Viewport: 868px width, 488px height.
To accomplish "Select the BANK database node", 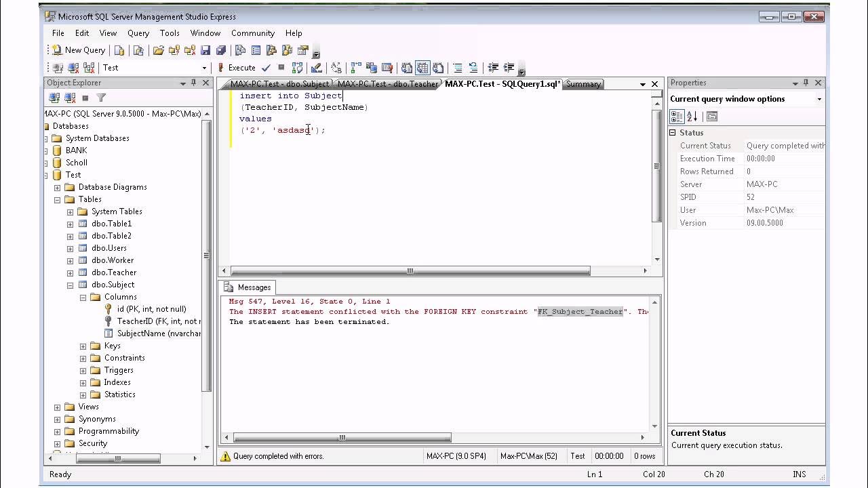I will click(x=76, y=150).
